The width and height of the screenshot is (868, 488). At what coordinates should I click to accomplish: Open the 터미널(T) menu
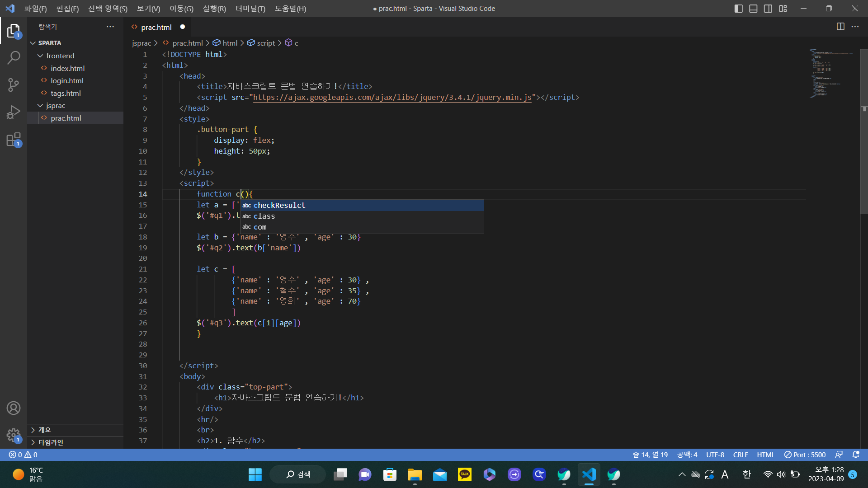coord(250,9)
